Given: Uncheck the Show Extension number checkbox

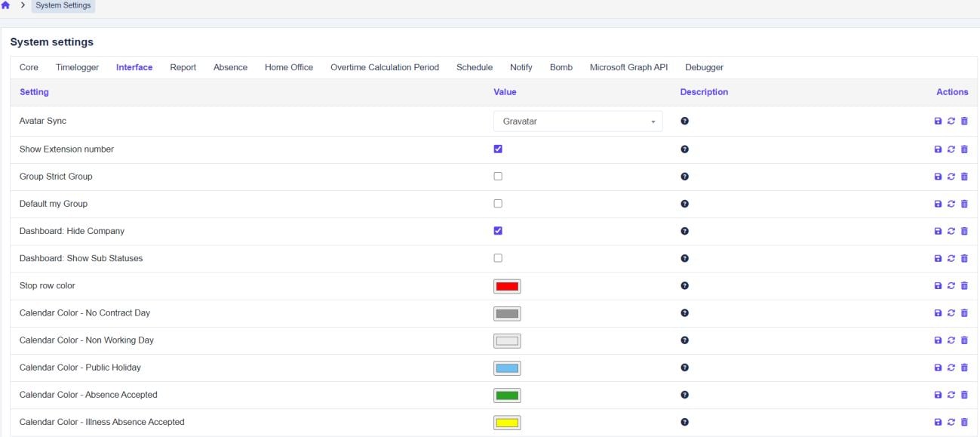Looking at the screenshot, I should (x=498, y=149).
